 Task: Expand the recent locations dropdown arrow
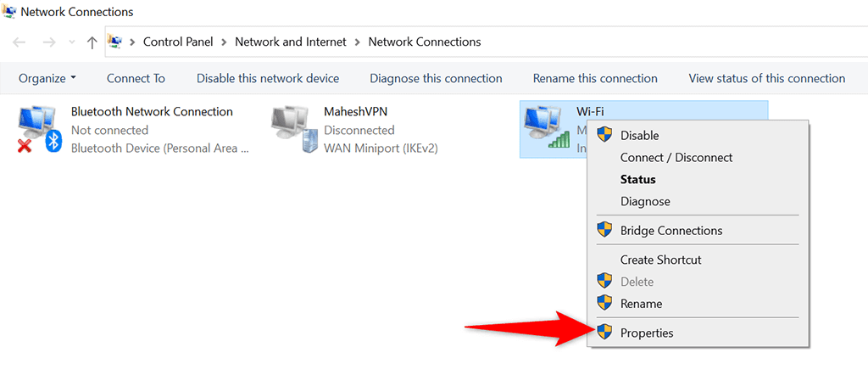[72, 42]
